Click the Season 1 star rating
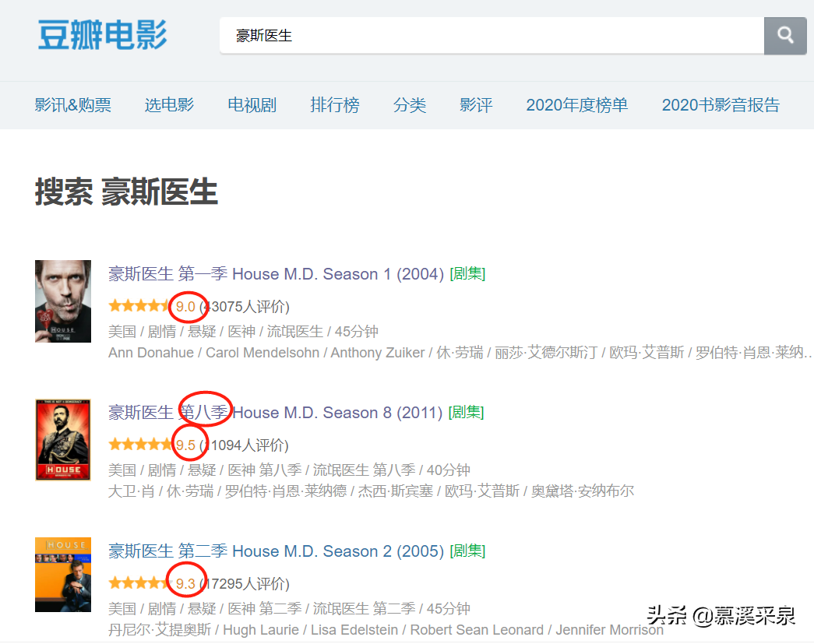The width and height of the screenshot is (814, 644). [139, 306]
